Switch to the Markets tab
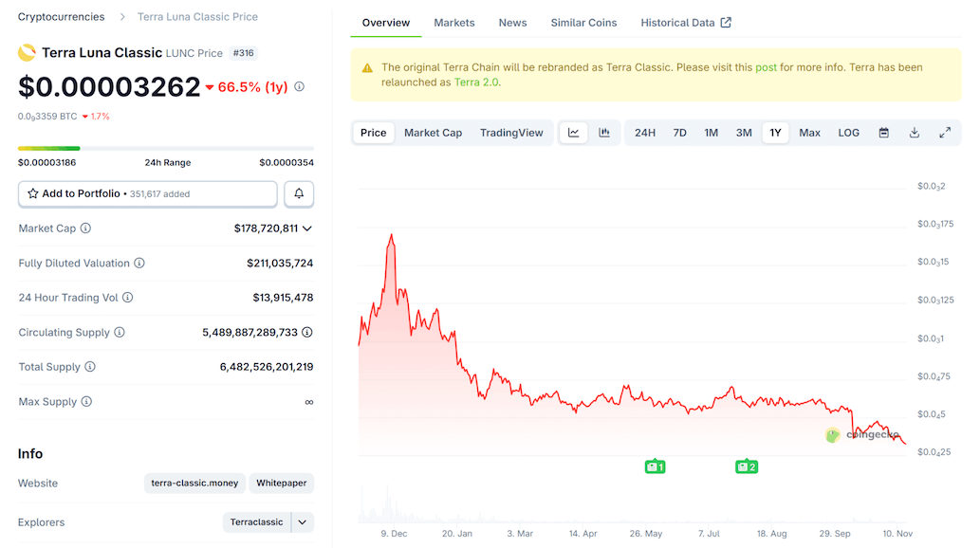Viewport: 980px width, 548px height. pyautogui.click(x=453, y=22)
